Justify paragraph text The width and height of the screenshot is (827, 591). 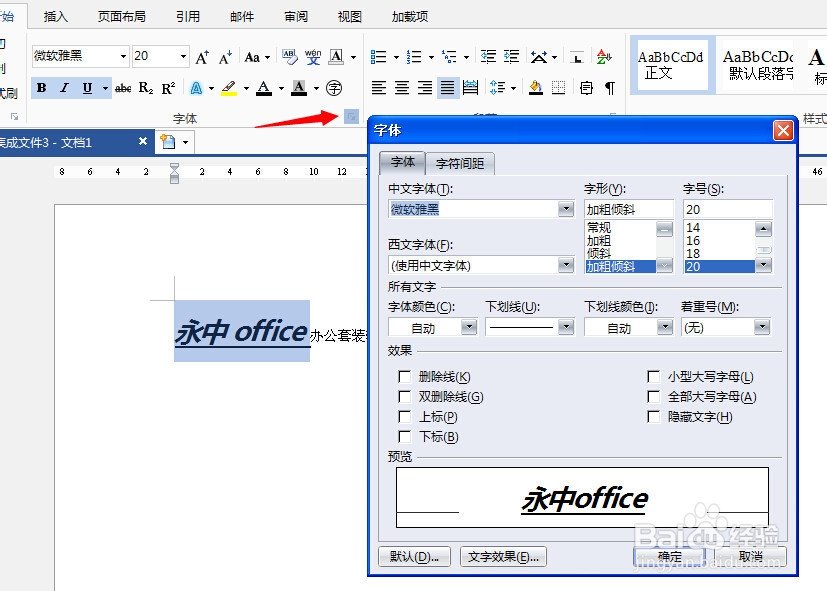pyautogui.click(x=447, y=88)
